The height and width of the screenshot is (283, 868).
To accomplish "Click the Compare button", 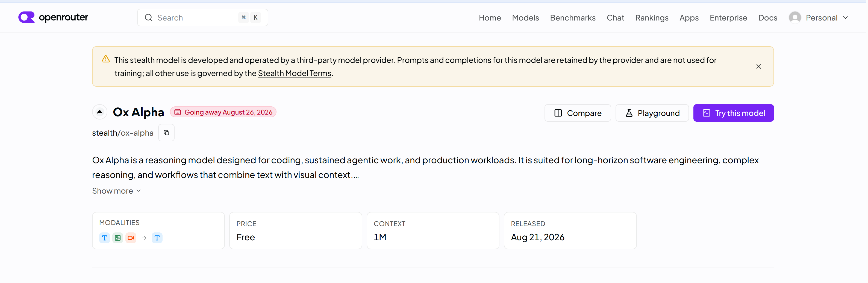I will point(578,113).
